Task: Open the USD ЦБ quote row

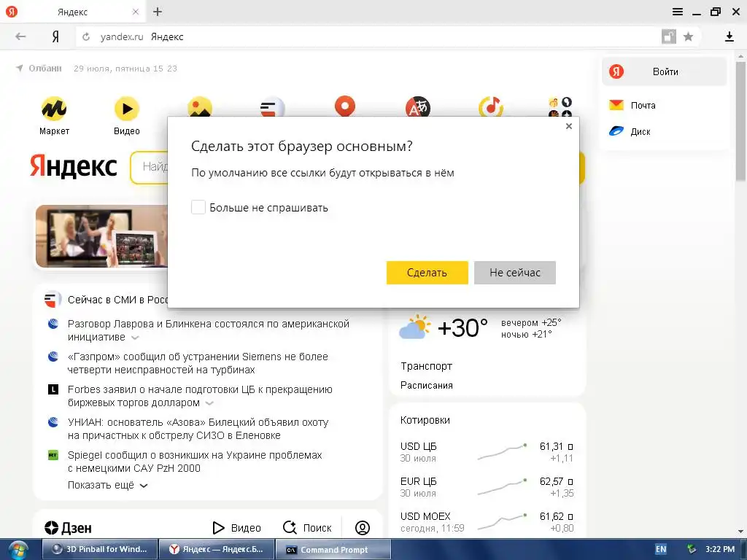Action: click(x=487, y=452)
